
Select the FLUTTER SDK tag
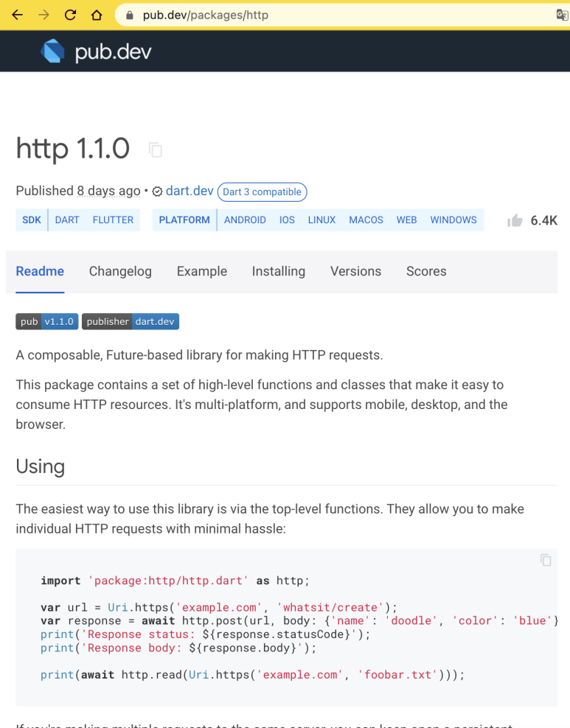tap(113, 220)
